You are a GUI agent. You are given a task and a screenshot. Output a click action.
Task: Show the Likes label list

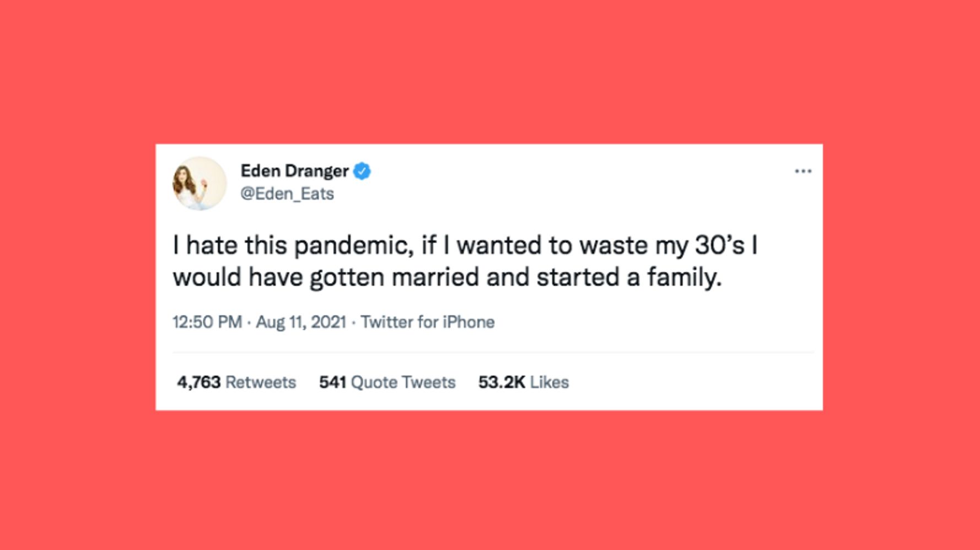coord(550,382)
